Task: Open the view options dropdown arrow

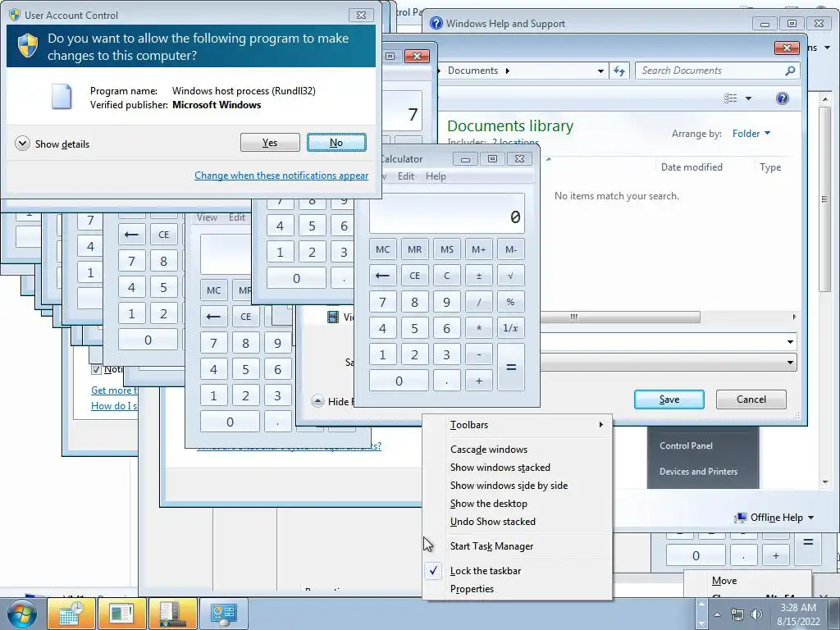Action: click(748, 98)
